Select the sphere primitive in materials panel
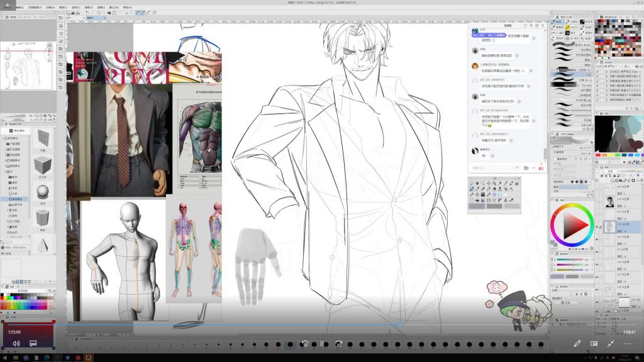 pyautogui.click(x=43, y=195)
